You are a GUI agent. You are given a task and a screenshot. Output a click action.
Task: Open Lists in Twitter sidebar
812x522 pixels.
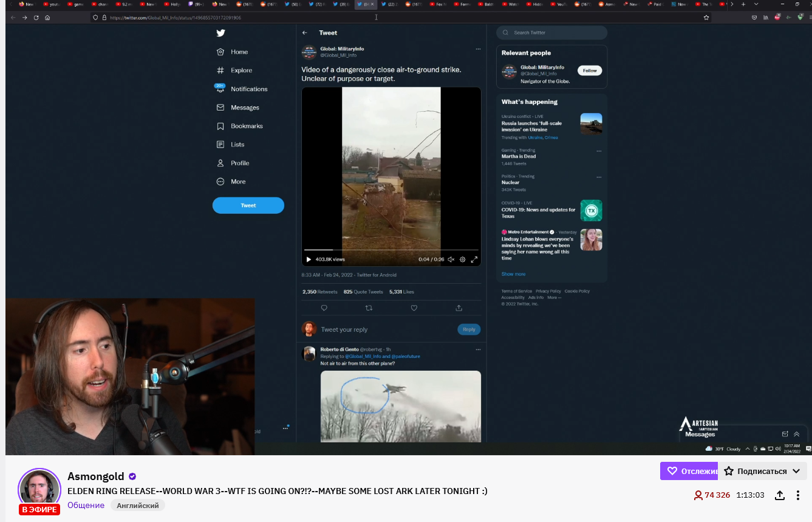tap(230, 145)
